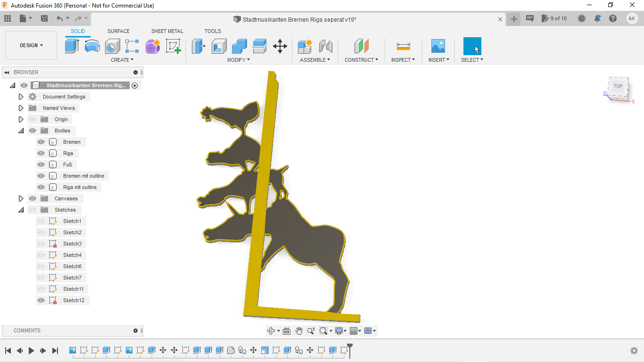Open the MODIFY dropdown menu

tap(239, 60)
